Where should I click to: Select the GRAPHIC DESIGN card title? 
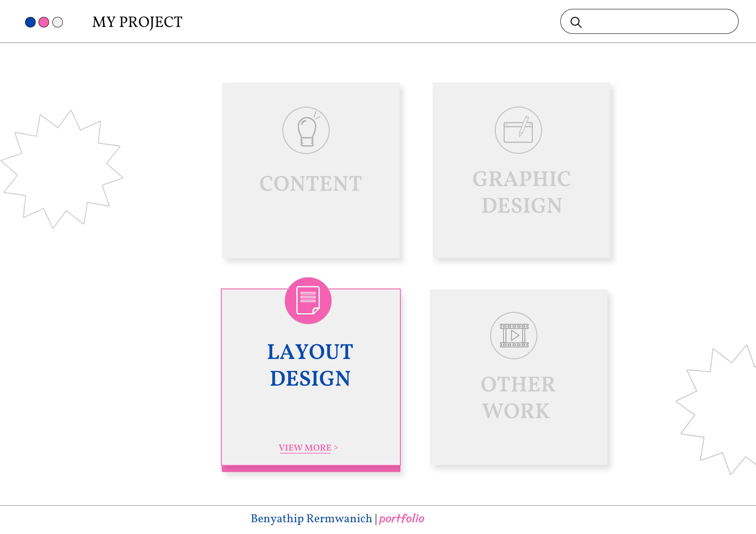click(521, 192)
